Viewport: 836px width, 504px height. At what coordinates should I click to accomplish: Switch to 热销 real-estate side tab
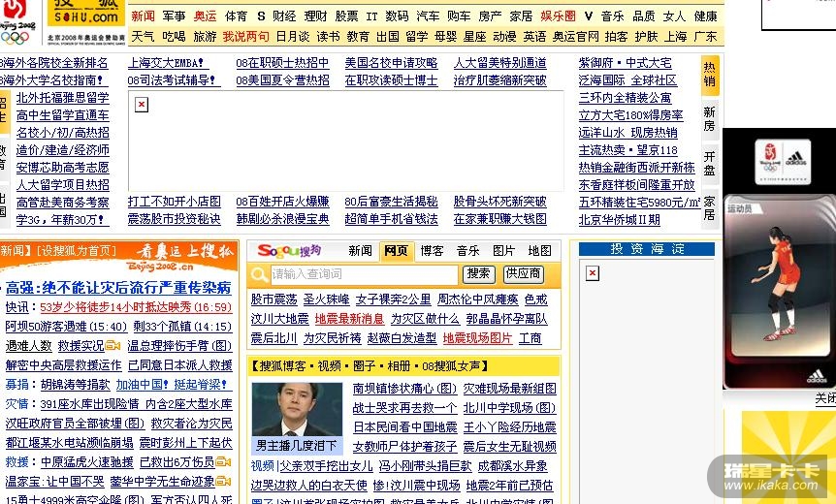[710, 75]
